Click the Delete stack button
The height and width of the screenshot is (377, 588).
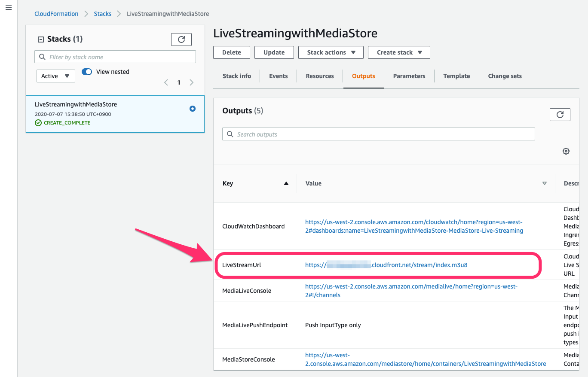pyautogui.click(x=232, y=52)
